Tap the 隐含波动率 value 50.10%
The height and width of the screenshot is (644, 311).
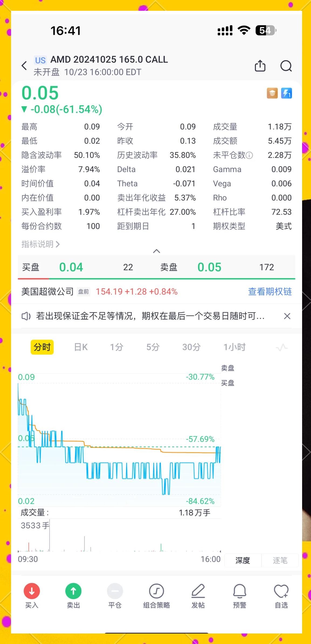pyautogui.click(x=87, y=155)
